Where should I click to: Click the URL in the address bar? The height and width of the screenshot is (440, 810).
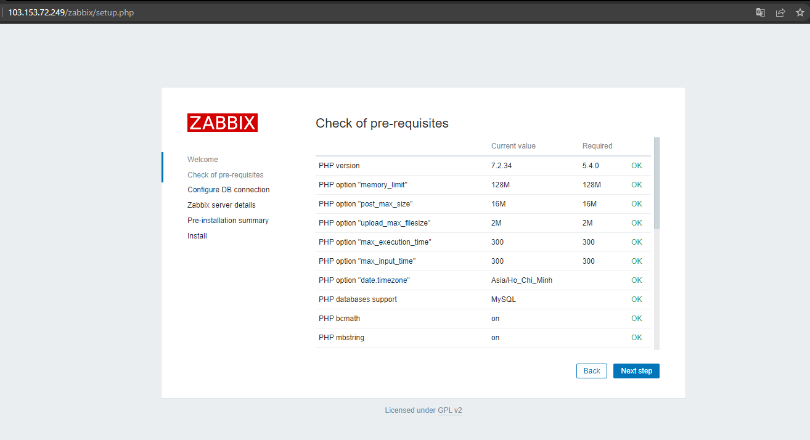[x=71, y=12]
